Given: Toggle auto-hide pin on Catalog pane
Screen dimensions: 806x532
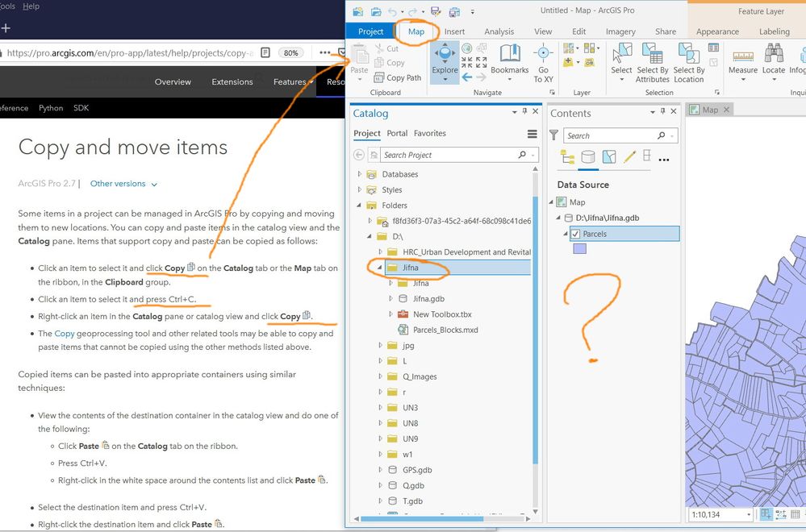Looking at the screenshot, I should click(524, 111).
